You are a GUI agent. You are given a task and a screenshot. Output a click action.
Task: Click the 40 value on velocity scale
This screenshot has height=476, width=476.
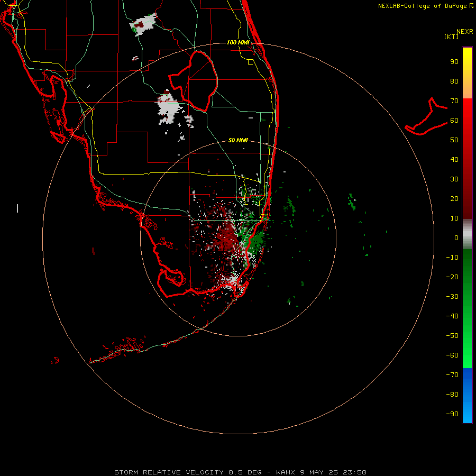point(454,159)
